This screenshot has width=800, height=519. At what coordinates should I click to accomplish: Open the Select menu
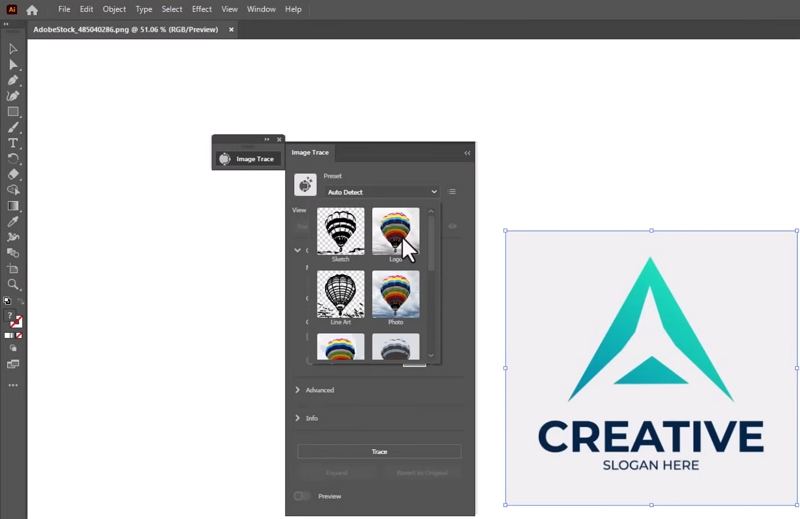tap(172, 9)
